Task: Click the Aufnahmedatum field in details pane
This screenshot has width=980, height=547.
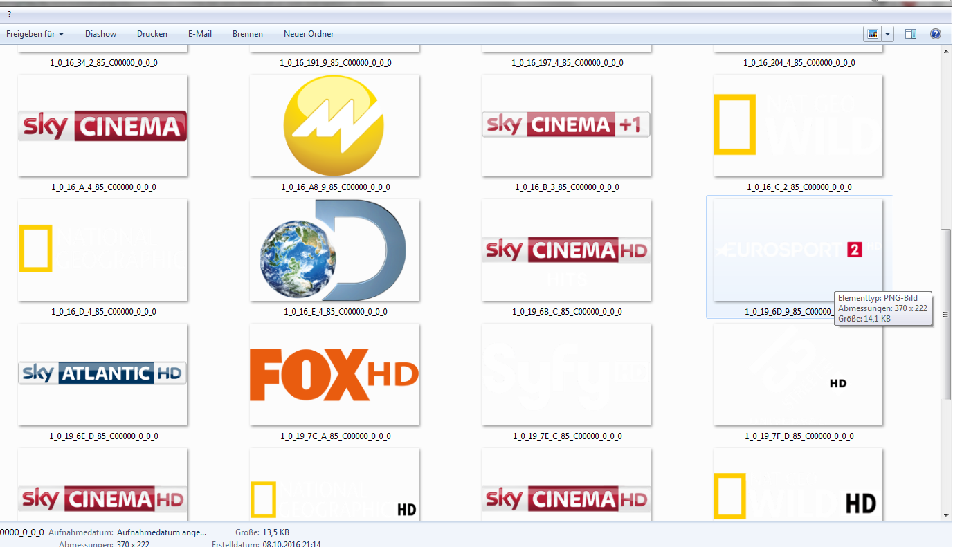Action: [x=161, y=532]
